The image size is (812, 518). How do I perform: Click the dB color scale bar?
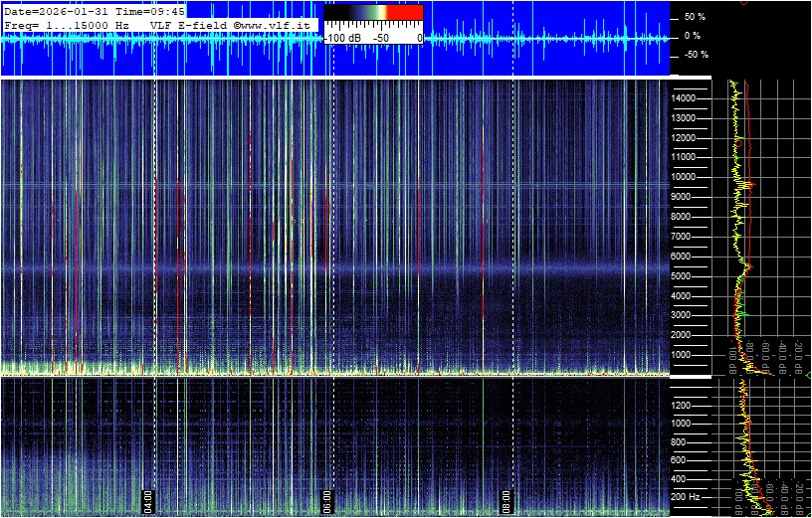(373, 12)
